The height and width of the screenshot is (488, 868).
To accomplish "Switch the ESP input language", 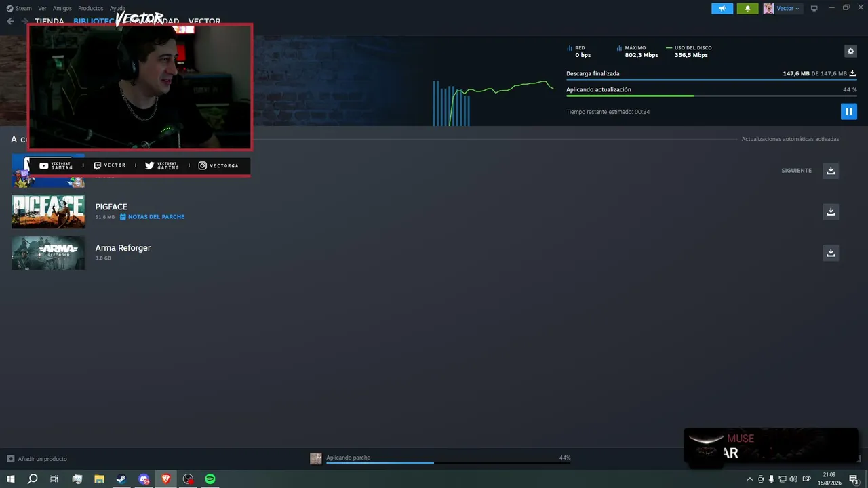I will click(x=807, y=479).
